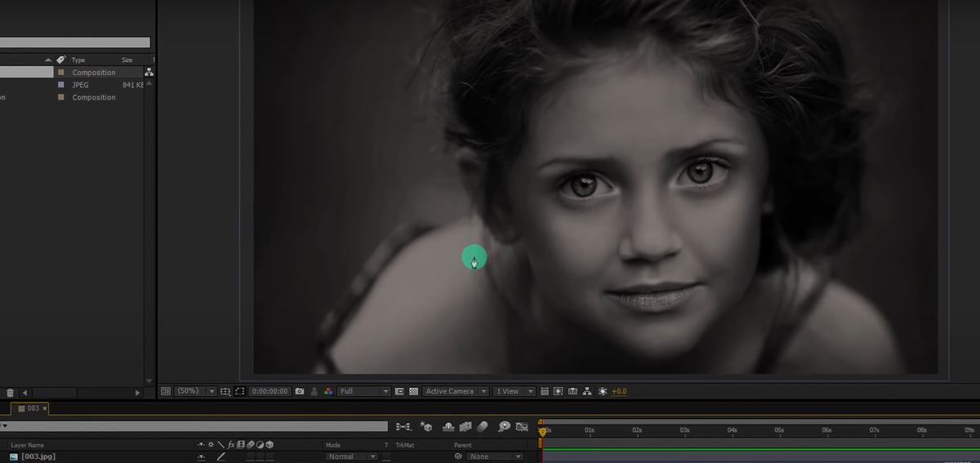Select the JPEG item row in Project
This screenshot has height=463, width=980.
pos(73,85)
